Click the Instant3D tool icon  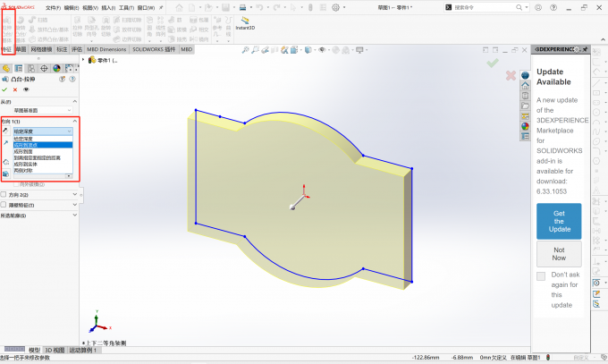tap(245, 21)
